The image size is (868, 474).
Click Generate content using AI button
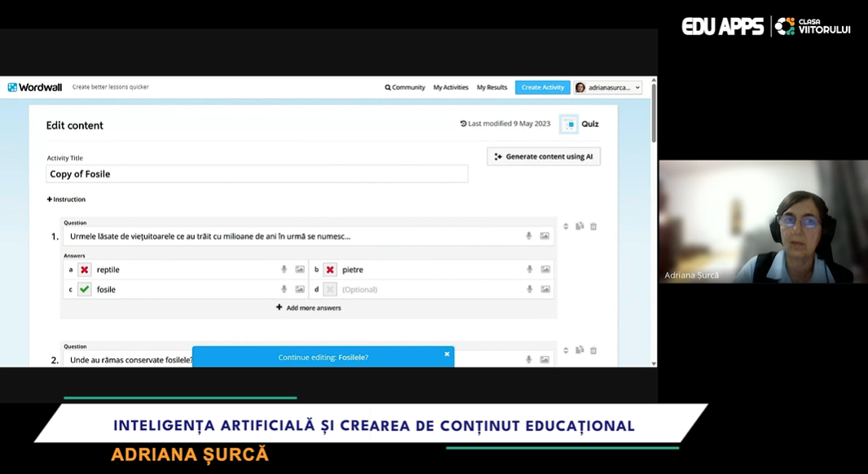pyautogui.click(x=544, y=156)
